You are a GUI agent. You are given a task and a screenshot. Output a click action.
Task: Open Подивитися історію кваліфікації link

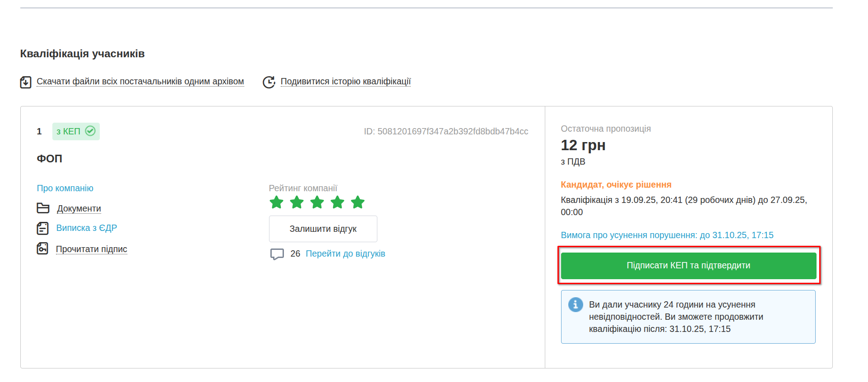(345, 82)
